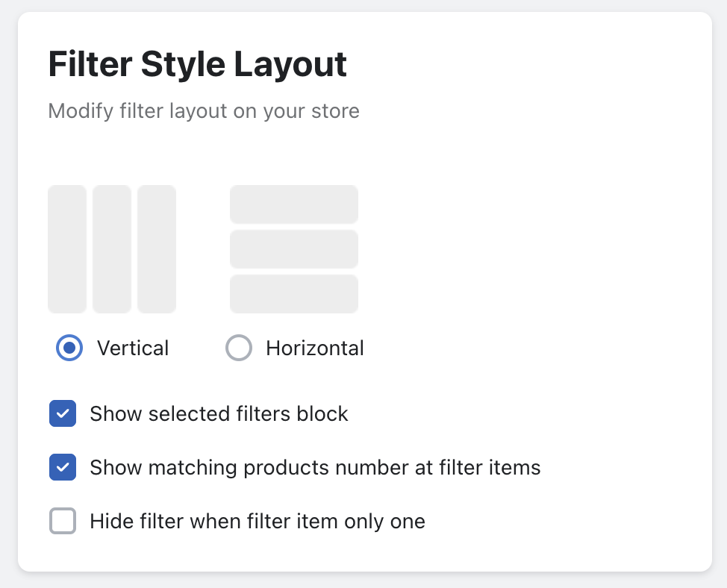Click "Hide filter when filter item only one" text
The height and width of the screenshot is (588, 727).
coord(258,521)
